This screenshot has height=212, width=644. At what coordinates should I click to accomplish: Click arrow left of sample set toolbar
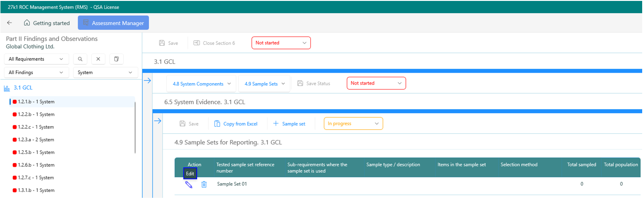157,121
